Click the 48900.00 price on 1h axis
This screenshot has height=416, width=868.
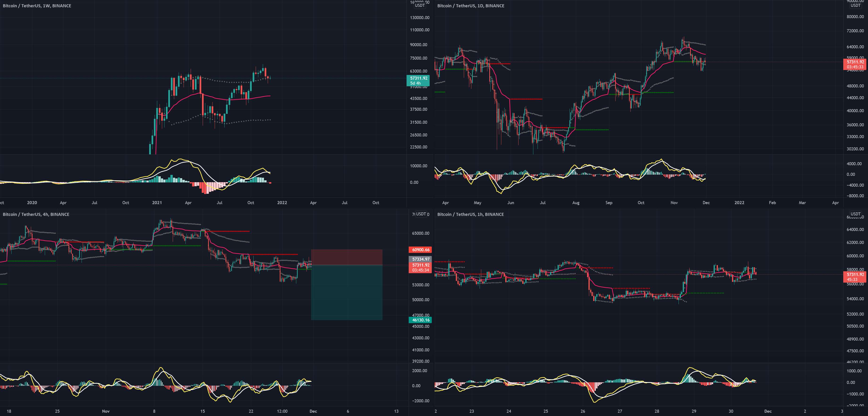pyautogui.click(x=855, y=339)
